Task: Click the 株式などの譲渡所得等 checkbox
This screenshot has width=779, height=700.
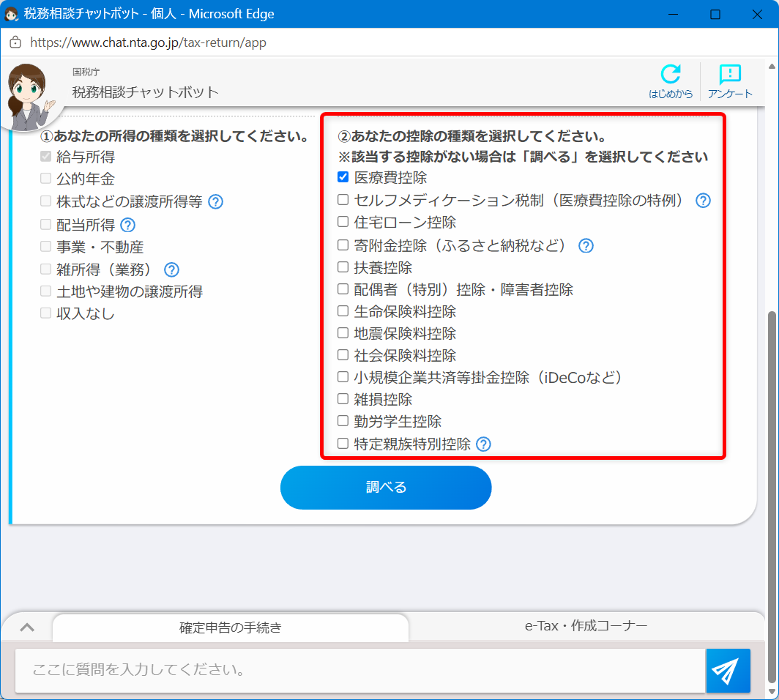Action: click(x=45, y=201)
